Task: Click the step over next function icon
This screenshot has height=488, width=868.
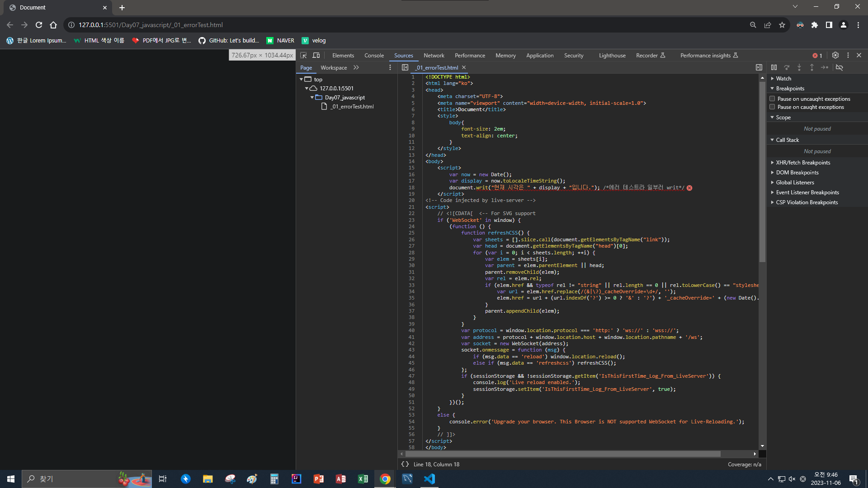Action: 787,67
